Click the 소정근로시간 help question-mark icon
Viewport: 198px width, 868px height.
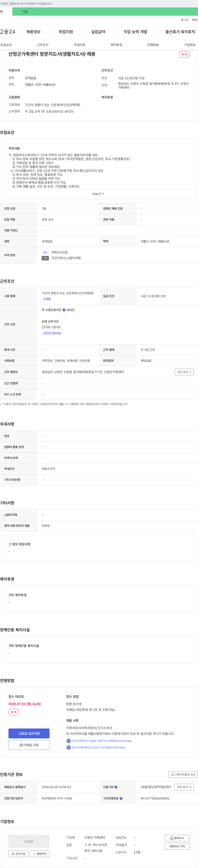[x=64, y=310]
